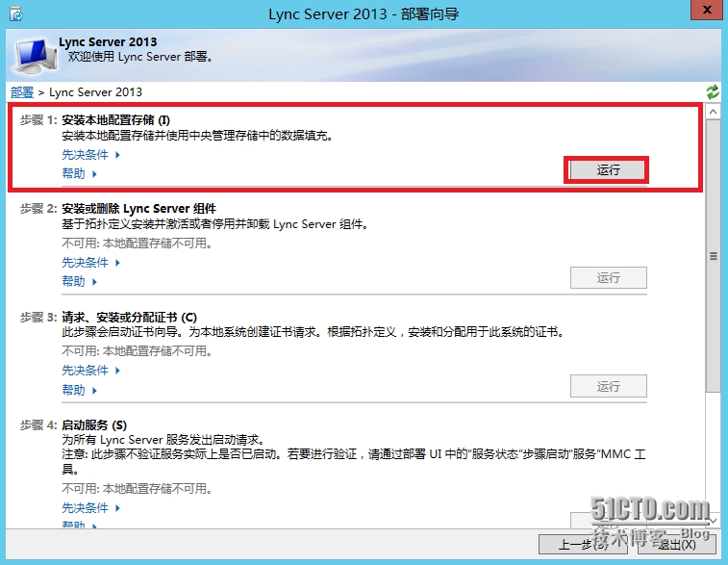Expand 帮助 under step 3
The image size is (728, 565).
pyautogui.click(x=80, y=390)
